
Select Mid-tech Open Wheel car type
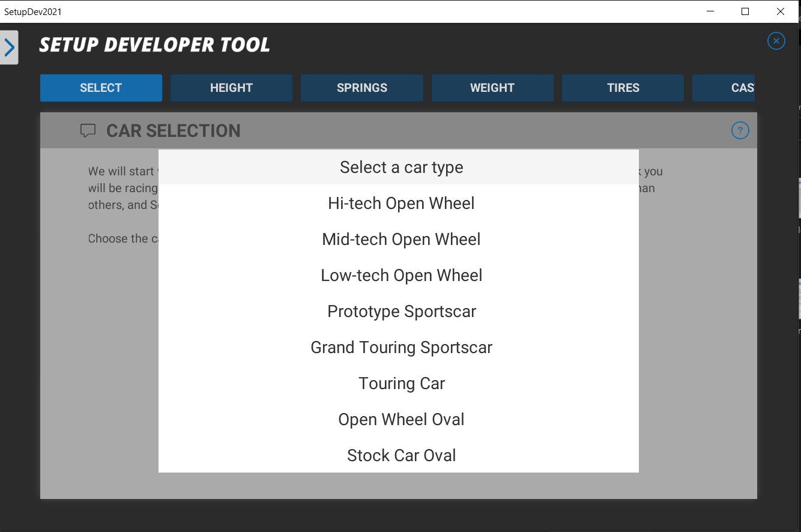point(401,239)
